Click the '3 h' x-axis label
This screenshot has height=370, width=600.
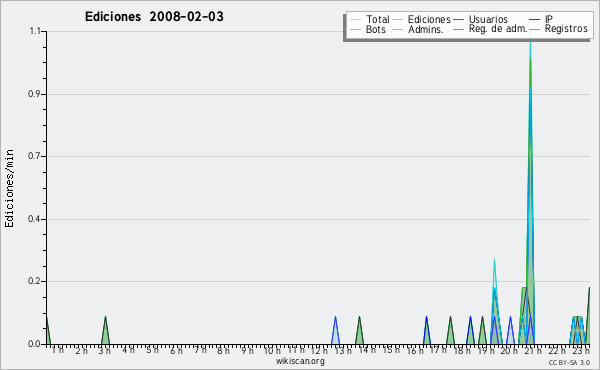[x=104, y=350]
